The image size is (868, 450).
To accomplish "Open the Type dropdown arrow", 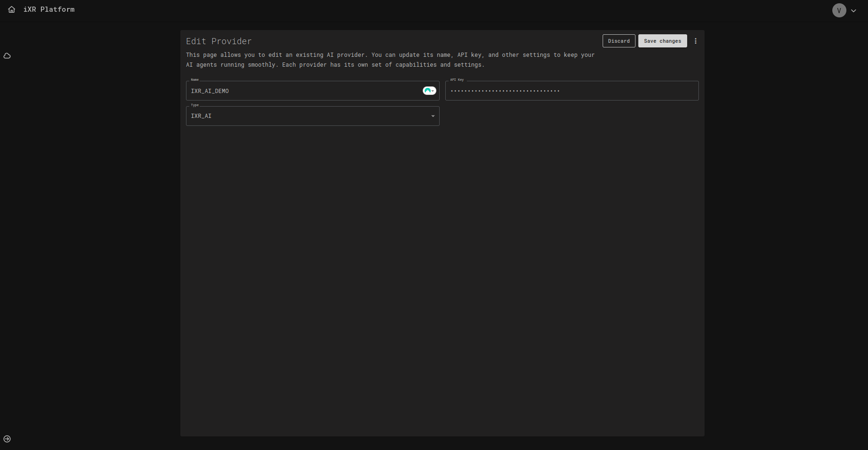I will pos(433,116).
